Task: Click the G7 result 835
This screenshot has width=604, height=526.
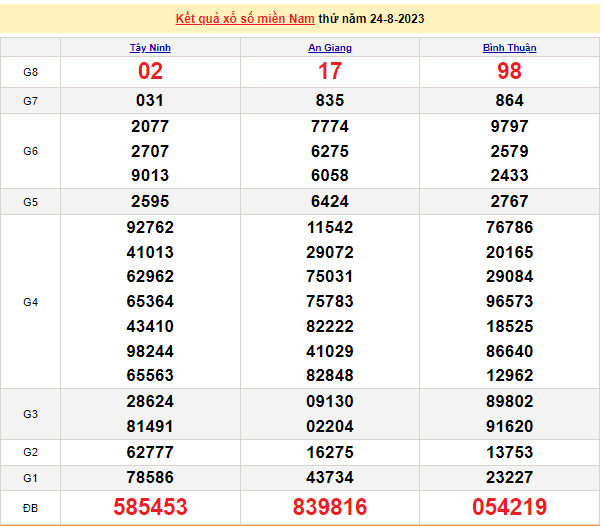Action: [330, 101]
